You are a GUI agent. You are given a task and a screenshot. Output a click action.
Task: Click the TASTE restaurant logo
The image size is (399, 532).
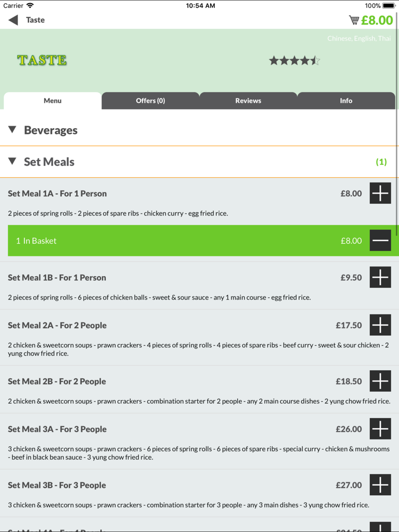42,60
